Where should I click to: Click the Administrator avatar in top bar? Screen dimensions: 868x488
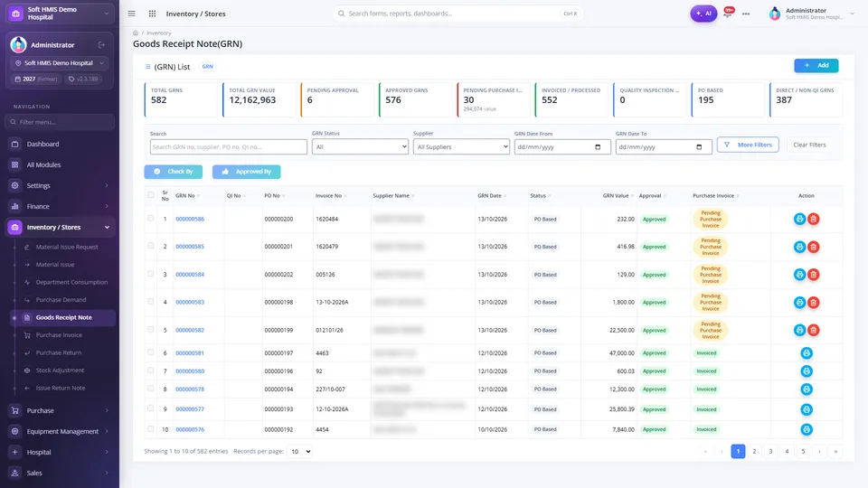[x=775, y=14]
